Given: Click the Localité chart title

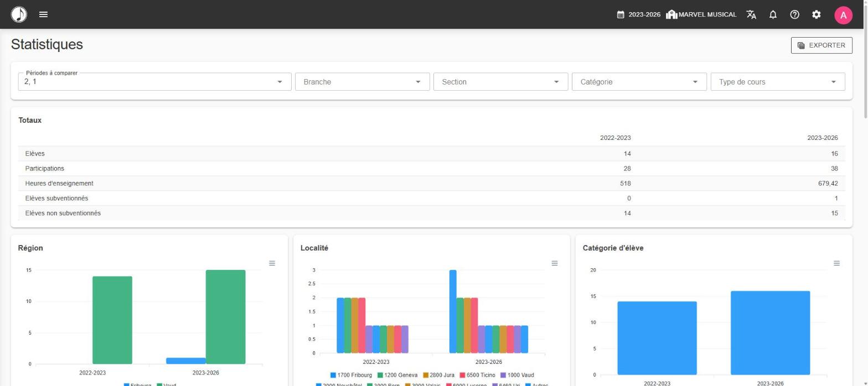Looking at the screenshot, I should [314, 248].
